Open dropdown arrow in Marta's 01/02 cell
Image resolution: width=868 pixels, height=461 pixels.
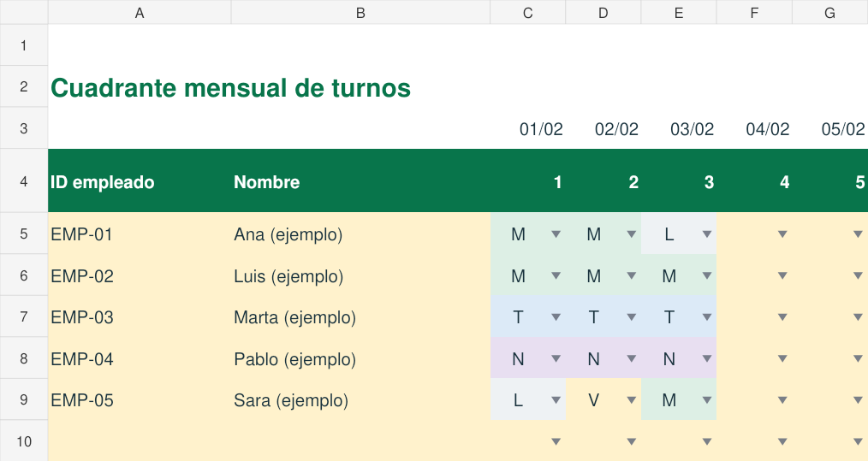(556, 317)
